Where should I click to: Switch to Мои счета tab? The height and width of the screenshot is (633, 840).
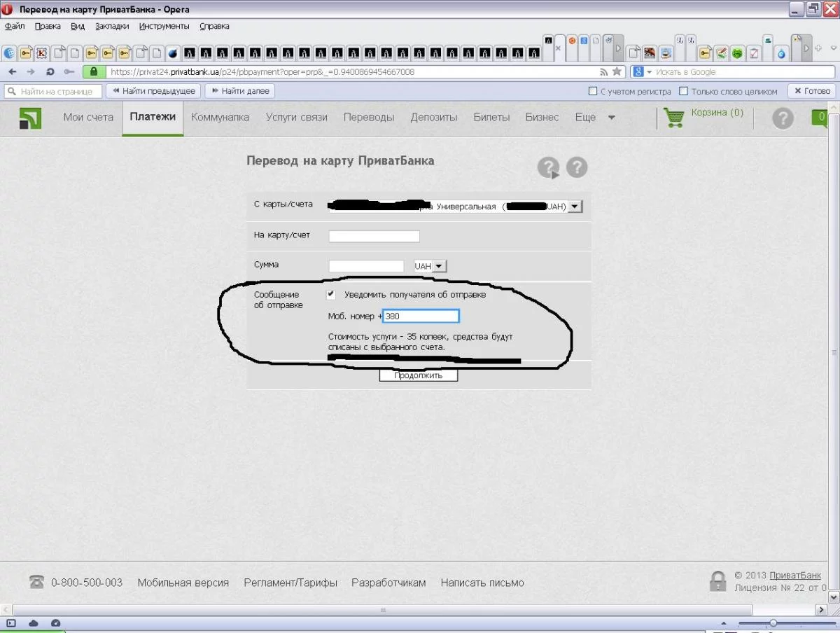click(x=88, y=118)
